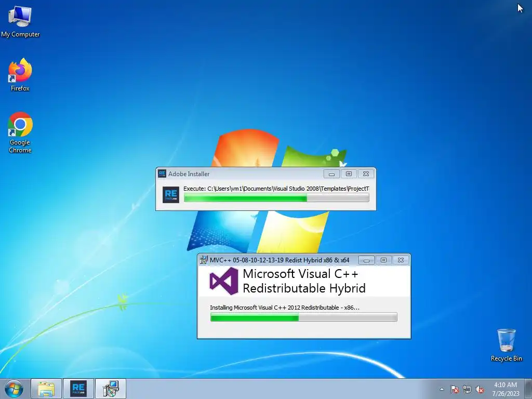Maximize the Adobe Installer window
The width and height of the screenshot is (532, 399).
pyautogui.click(x=349, y=174)
